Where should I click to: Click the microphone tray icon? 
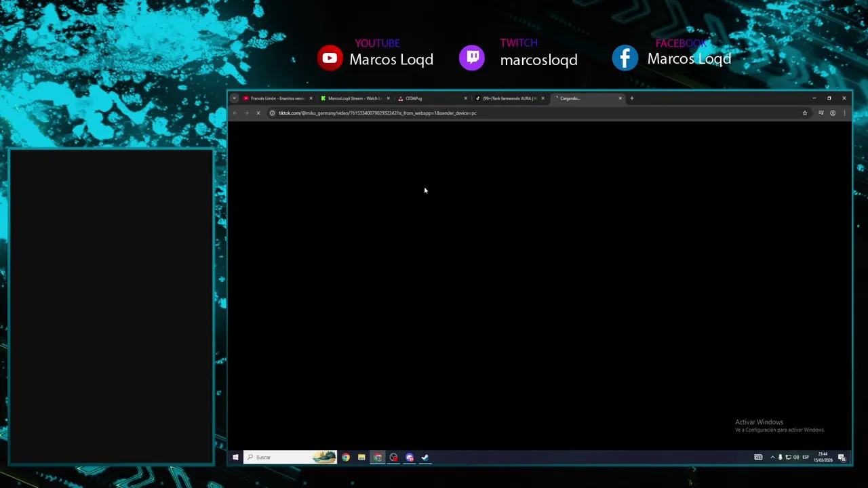point(780,457)
